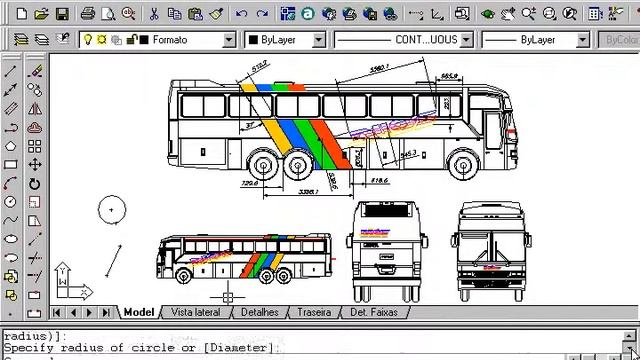Select the Move tool
Screen dimensions: 640x360
(x=35, y=165)
